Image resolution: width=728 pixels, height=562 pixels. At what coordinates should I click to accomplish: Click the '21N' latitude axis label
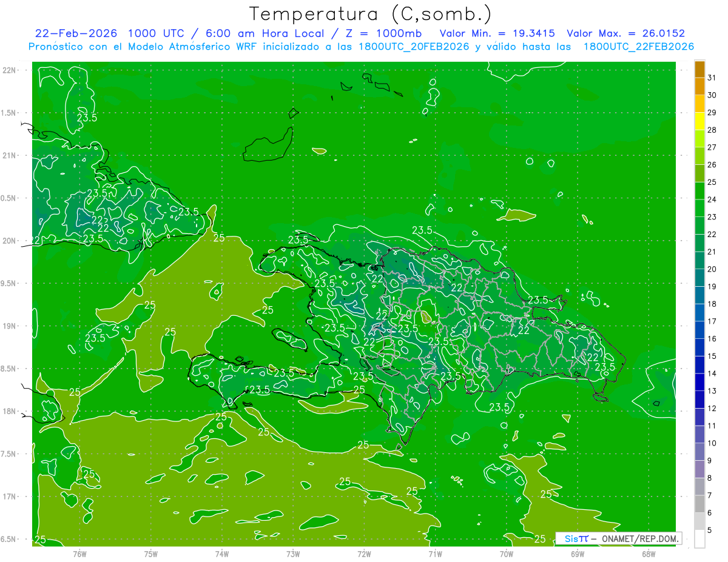click(10, 155)
